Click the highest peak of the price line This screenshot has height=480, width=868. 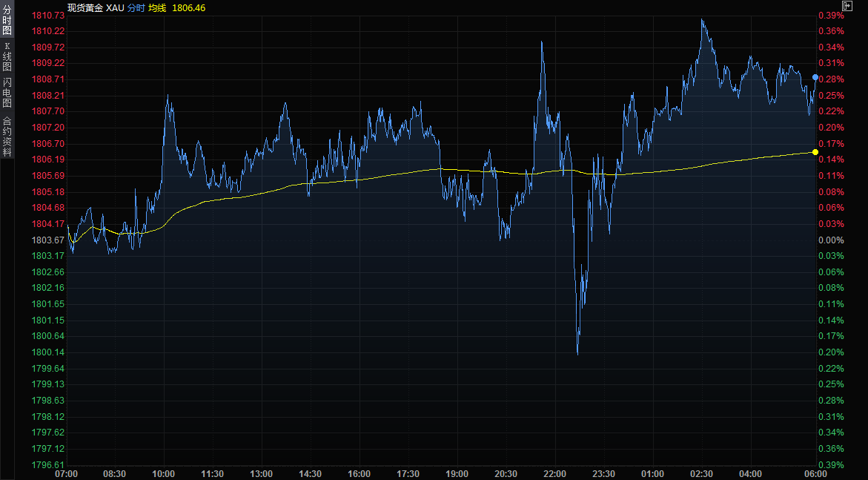[x=702, y=20]
